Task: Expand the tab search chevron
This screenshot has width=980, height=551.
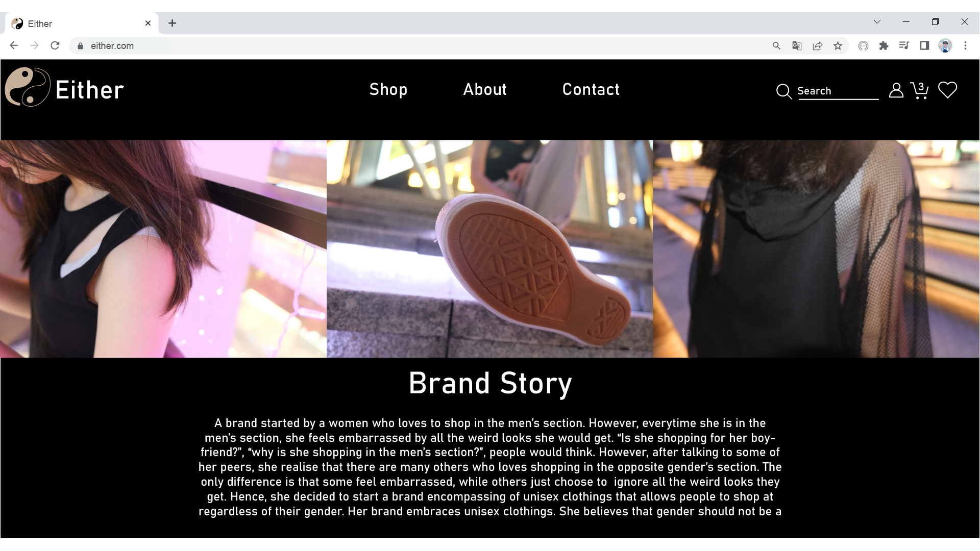Action: (x=877, y=22)
